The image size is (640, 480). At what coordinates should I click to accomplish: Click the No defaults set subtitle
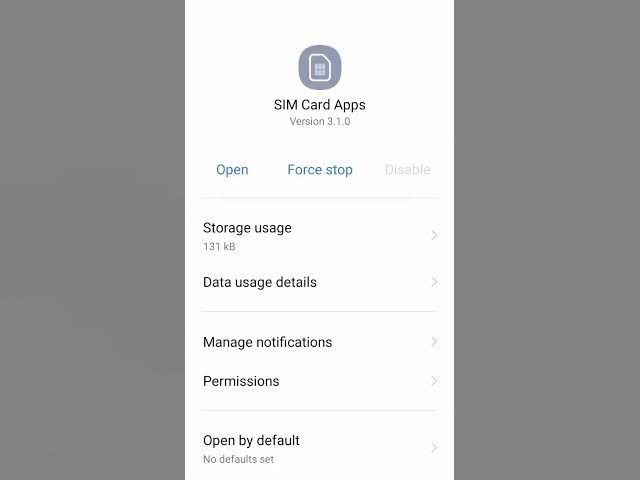click(x=238, y=459)
